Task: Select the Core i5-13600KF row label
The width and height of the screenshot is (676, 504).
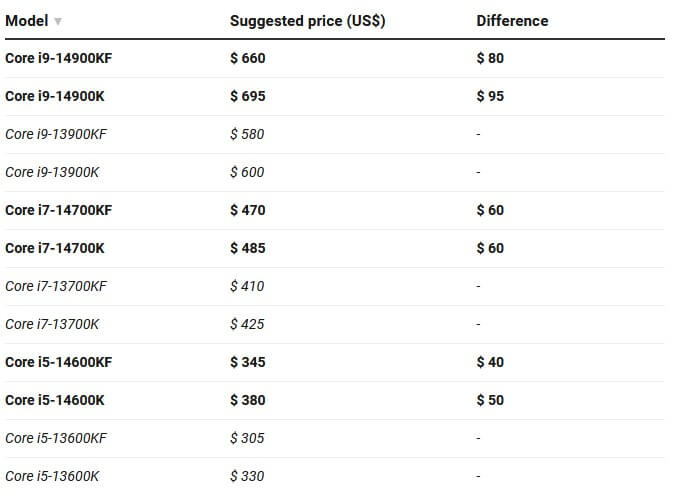Action: pyautogui.click(x=56, y=438)
